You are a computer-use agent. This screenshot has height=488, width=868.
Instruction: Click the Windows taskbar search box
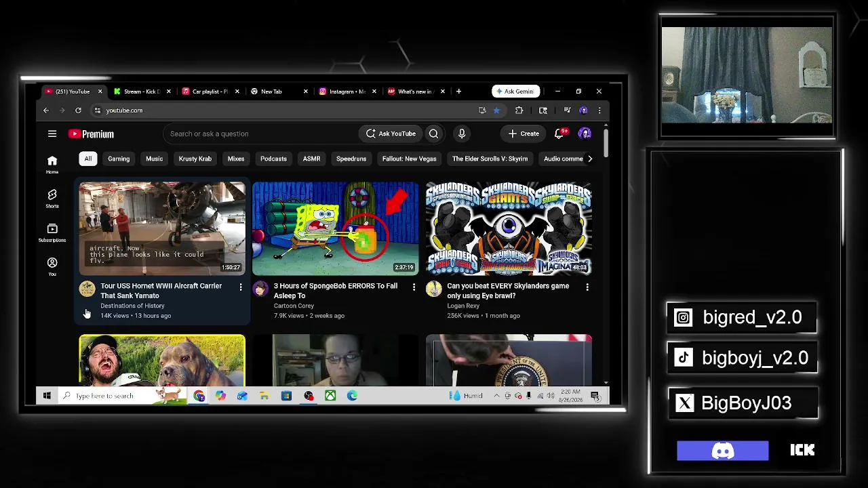tap(123, 396)
